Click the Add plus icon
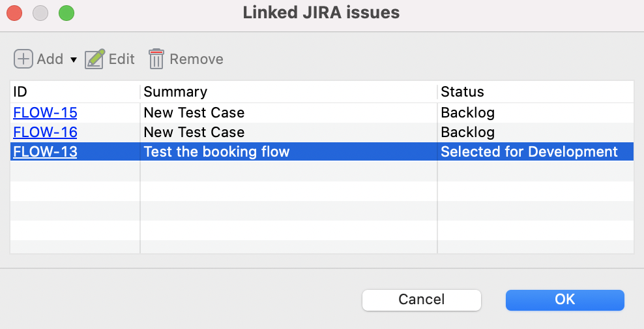This screenshot has width=644, height=329. click(x=23, y=59)
